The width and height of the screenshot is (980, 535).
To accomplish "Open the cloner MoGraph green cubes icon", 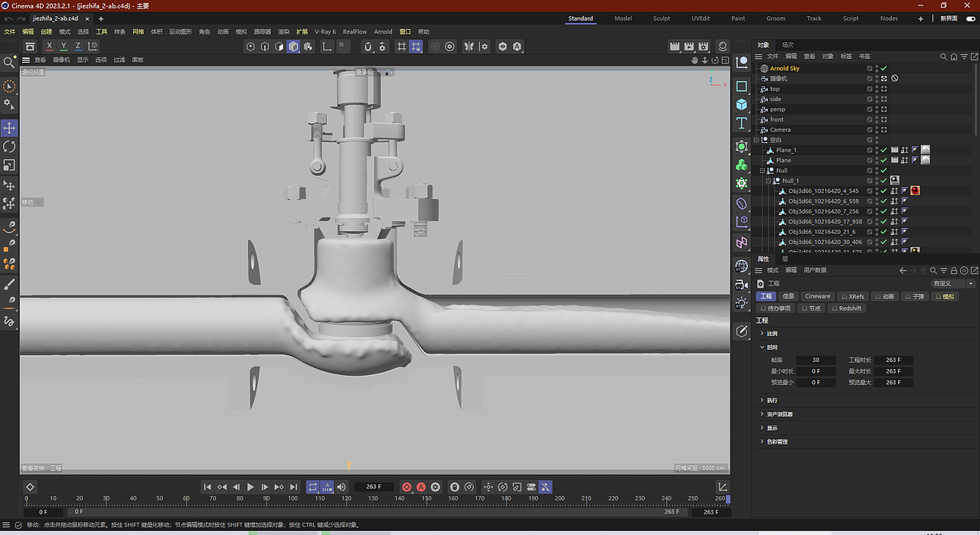I will (741, 165).
